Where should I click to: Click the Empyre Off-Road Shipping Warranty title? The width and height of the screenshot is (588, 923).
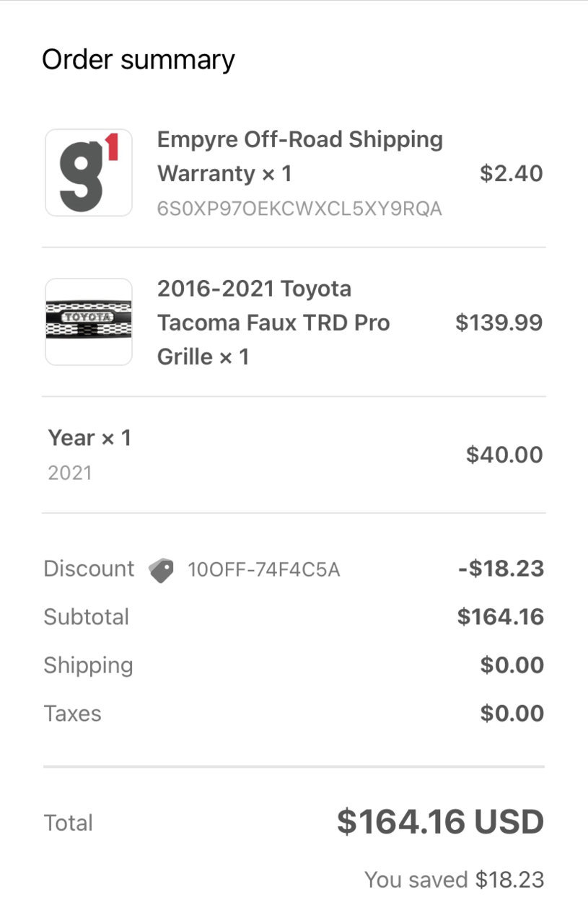pos(300,156)
